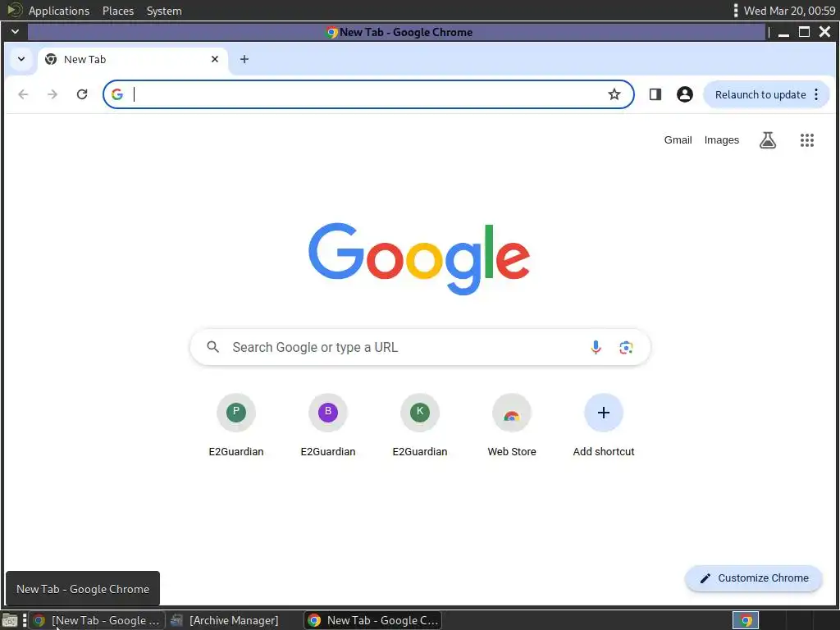Open the Gmail link
The width and height of the screenshot is (840, 630).
[x=678, y=139]
